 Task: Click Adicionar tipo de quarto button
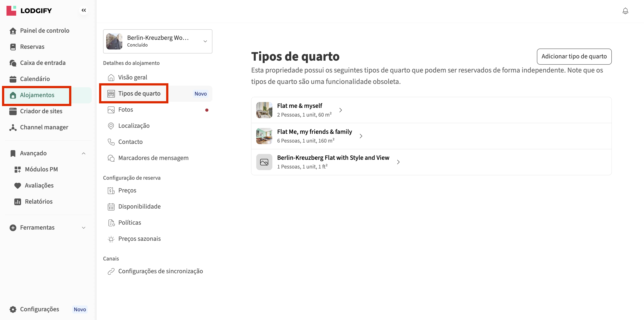coord(574,57)
